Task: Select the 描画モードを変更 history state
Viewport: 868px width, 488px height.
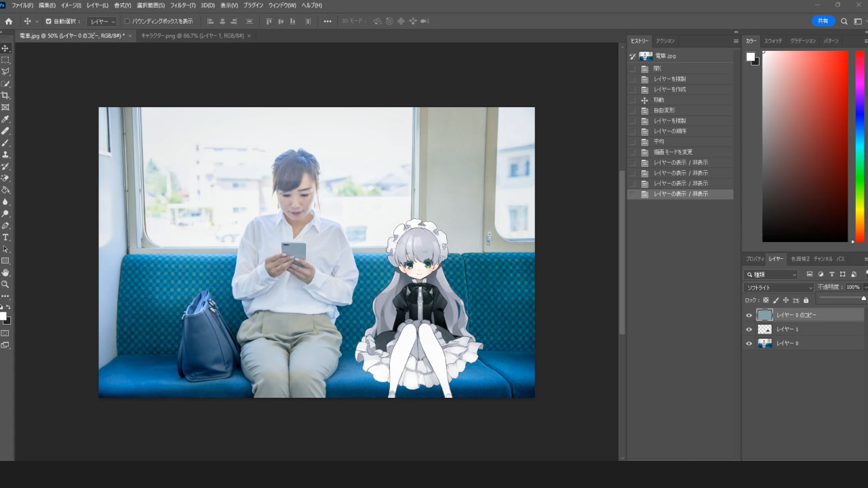Action: (x=680, y=152)
